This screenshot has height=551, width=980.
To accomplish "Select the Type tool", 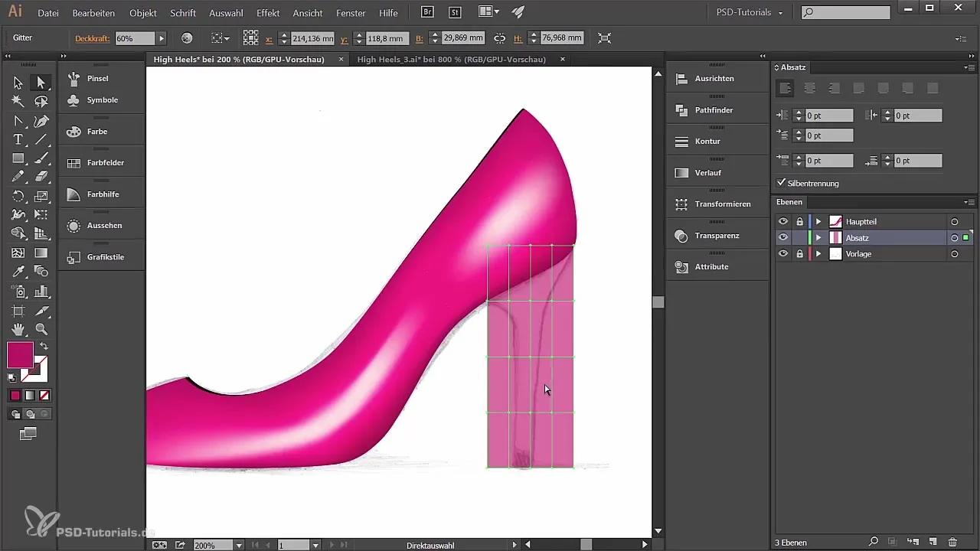I will pos(18,139).
